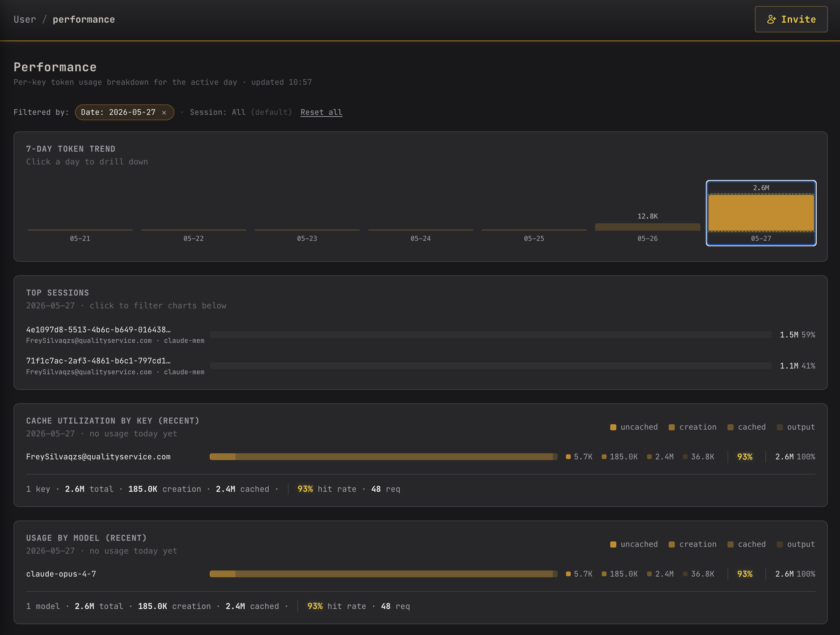This screenshot has height=635, width=840.
Task: Select the Session: All (default) filter
Action: point(241,112)
